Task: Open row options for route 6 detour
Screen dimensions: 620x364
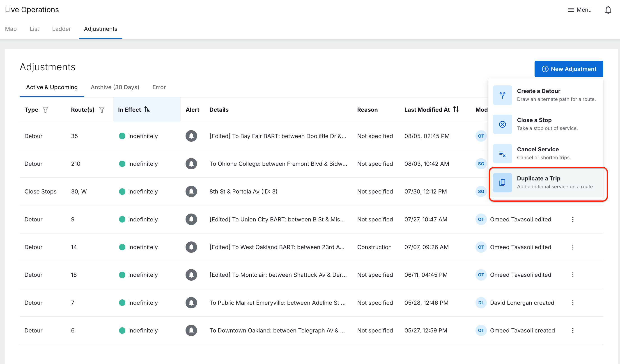Action: click(x=573, y=330)
